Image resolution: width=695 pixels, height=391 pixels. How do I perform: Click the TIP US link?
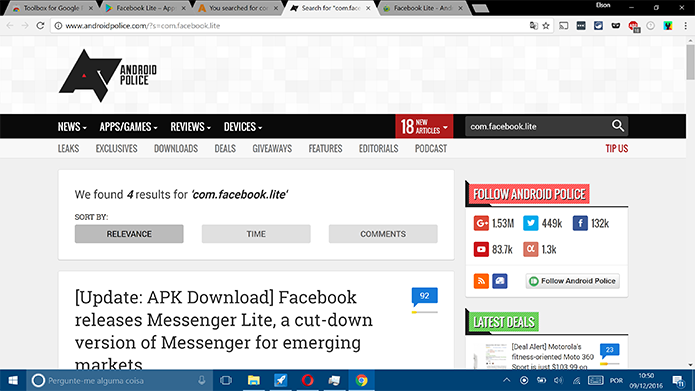point(617,149)
